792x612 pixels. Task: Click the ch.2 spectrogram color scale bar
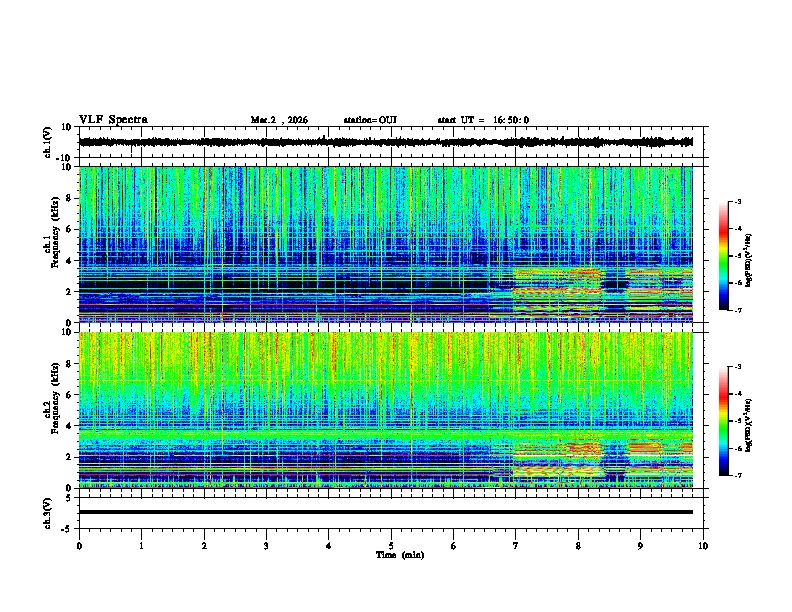pos(723,421)
